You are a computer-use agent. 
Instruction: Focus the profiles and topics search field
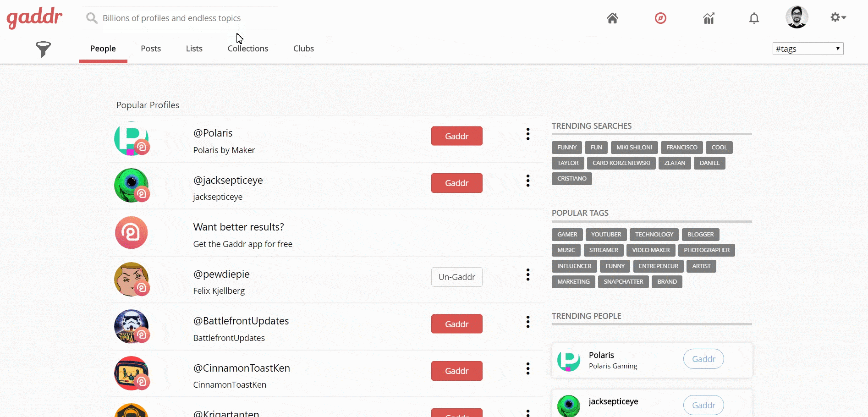(x=180, y=18)
